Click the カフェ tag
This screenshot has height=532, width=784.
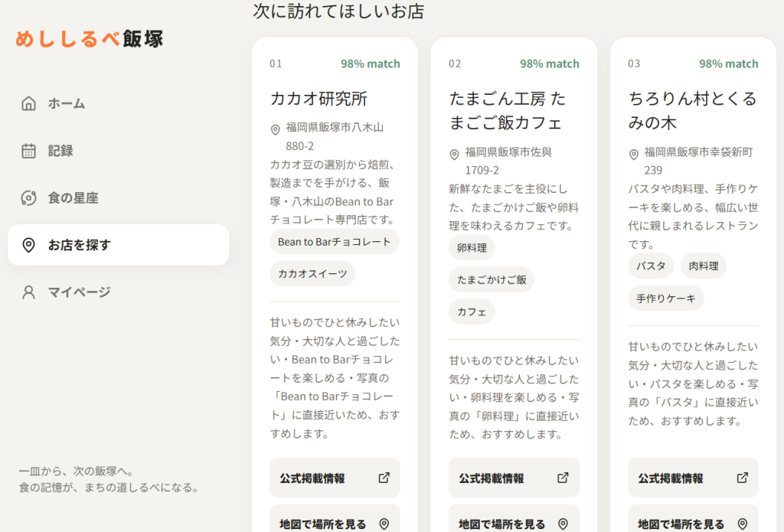[472, 312]
